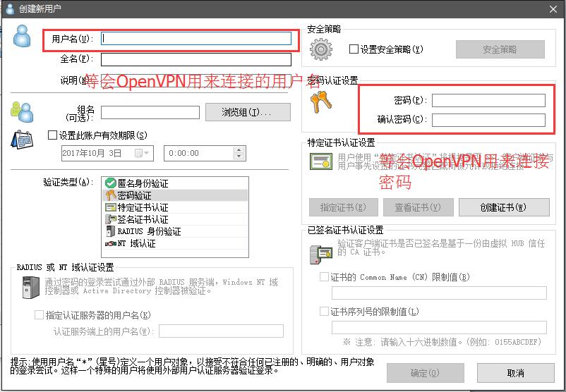Image resolution: width=566 pixels, height=392 pixels.
Task: Click the 安全策略 button
Action: (x=500, y=49)
